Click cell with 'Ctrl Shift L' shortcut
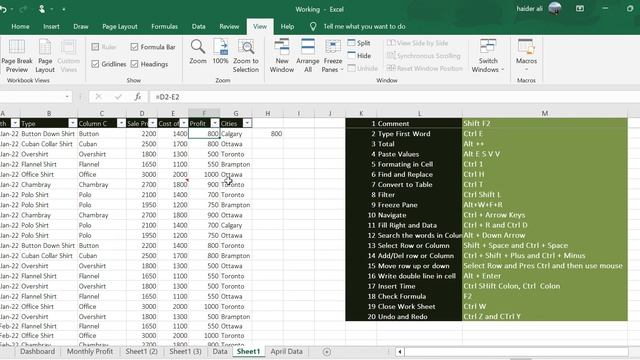The height and width of the screenshot is (360, 640). point(544,195)
